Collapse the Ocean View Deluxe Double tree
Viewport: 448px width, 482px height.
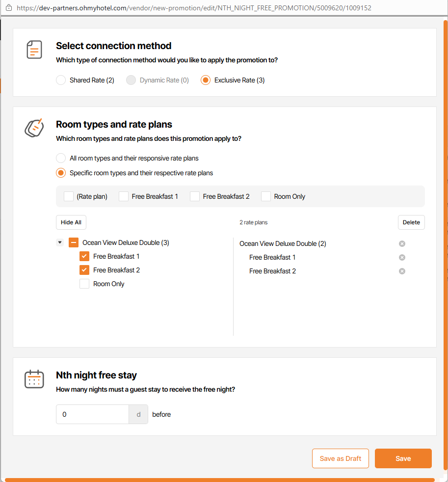(60, 242)
